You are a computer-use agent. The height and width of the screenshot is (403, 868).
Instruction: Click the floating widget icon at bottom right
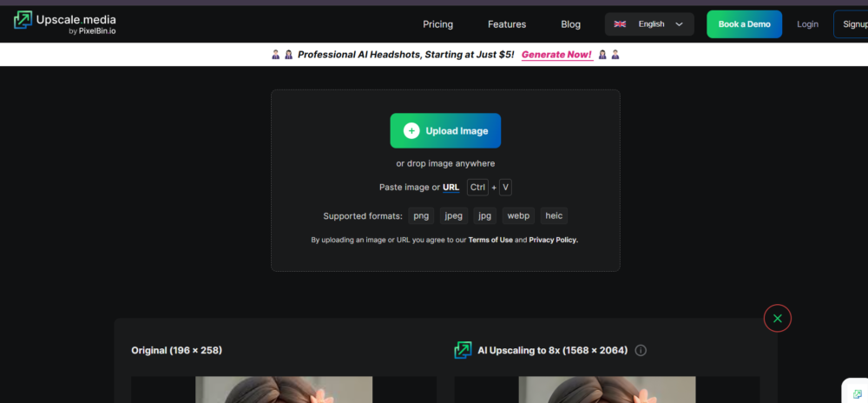(x=858, y=394)
